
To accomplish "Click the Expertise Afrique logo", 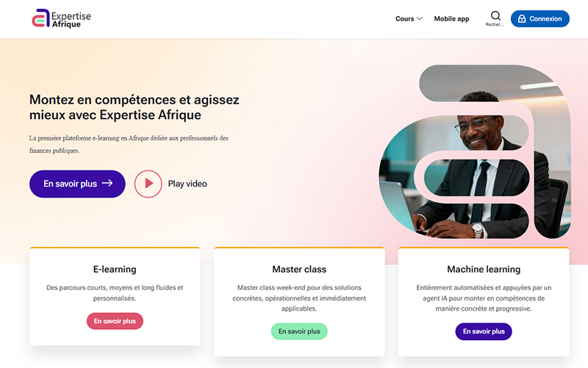I will (x=62, y=19).
